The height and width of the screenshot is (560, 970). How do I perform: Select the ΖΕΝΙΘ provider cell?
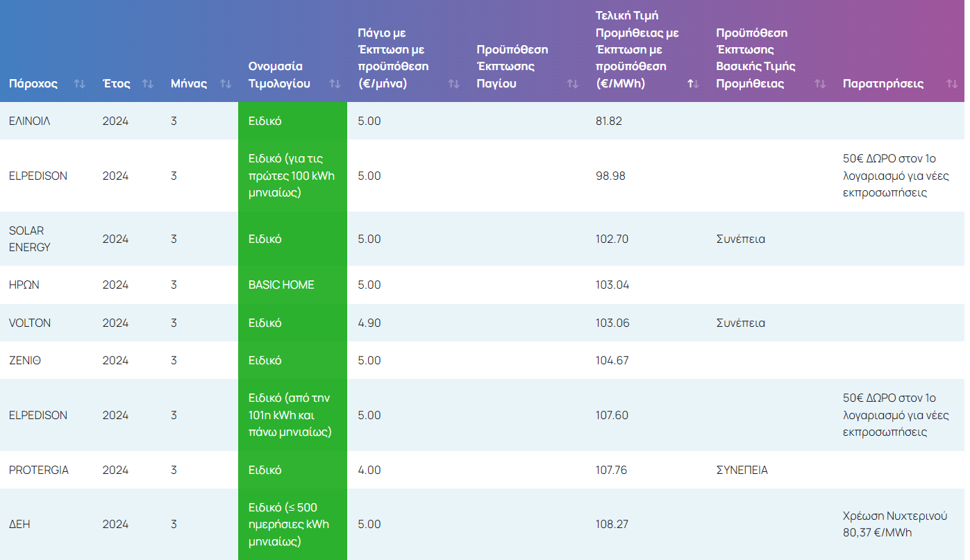click(25, 360)
